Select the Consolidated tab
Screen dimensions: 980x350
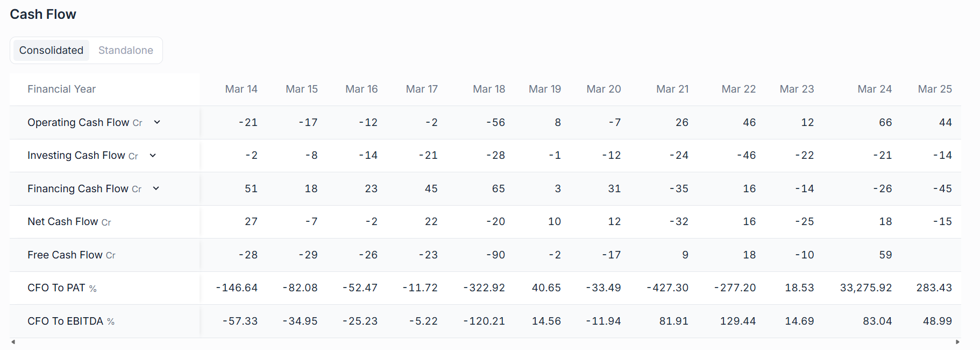point(51,50)
